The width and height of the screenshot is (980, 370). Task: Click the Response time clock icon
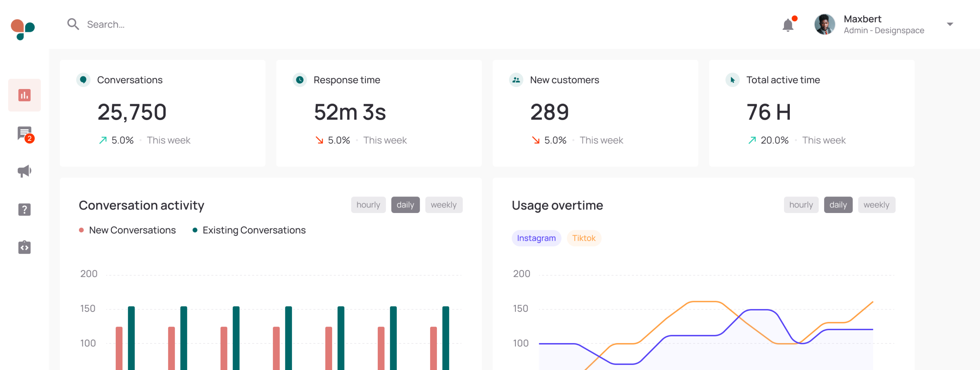(300, 80)
